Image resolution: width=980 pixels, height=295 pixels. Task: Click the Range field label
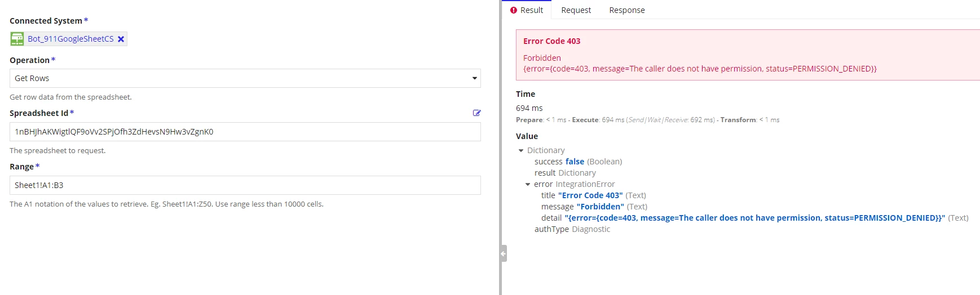(x=21, y=167)
